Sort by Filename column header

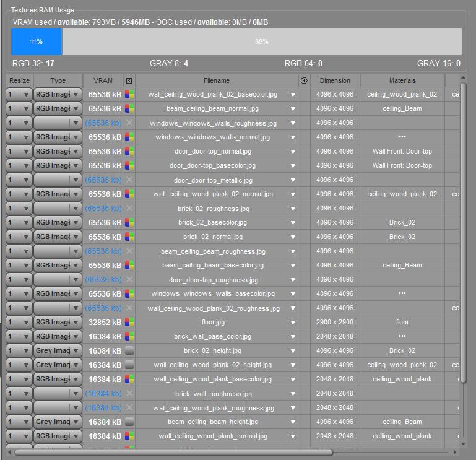[217, 80]
